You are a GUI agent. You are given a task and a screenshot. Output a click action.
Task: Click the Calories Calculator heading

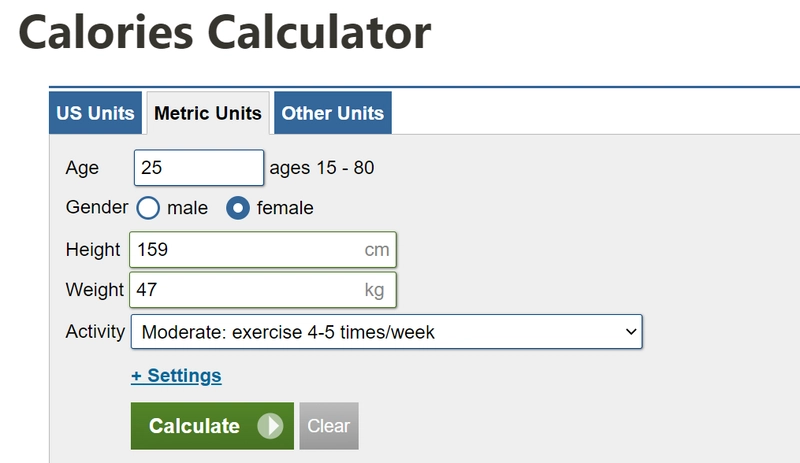pyautogui.click(x=225, y=32)
